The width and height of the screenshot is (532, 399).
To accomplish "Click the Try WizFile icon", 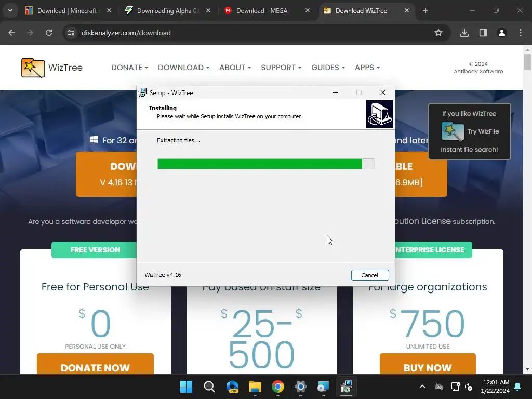I will coord(453,132).
